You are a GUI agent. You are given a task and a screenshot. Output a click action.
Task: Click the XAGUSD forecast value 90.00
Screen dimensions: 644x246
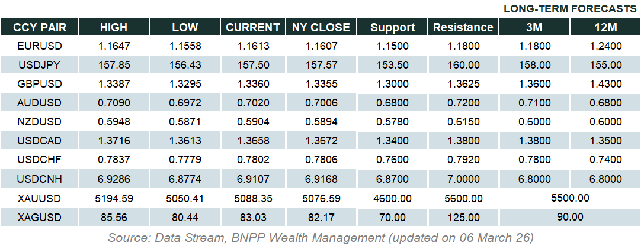point(569,217)
